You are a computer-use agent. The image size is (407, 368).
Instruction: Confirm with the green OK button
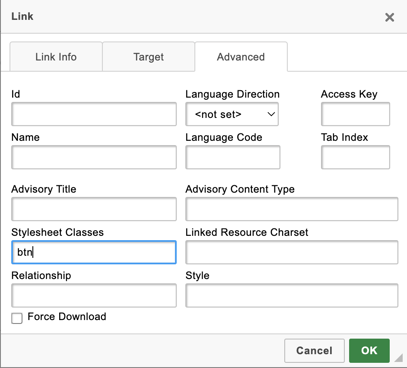(x=369, y=351)
